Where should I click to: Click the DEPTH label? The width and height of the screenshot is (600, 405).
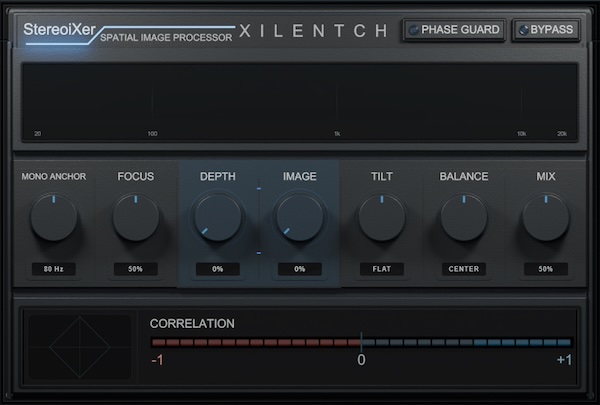click(x=218, y=176)
